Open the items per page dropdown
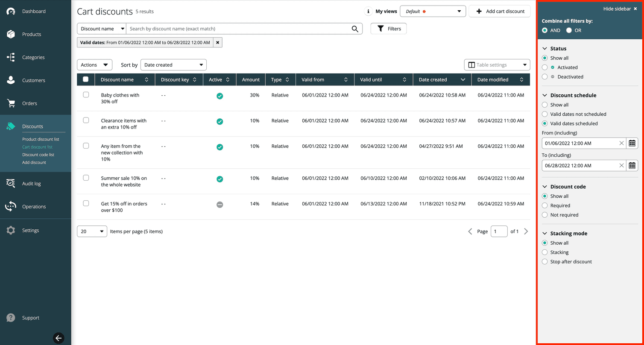This screenshot has height=345, width=644. coord(91,231)
